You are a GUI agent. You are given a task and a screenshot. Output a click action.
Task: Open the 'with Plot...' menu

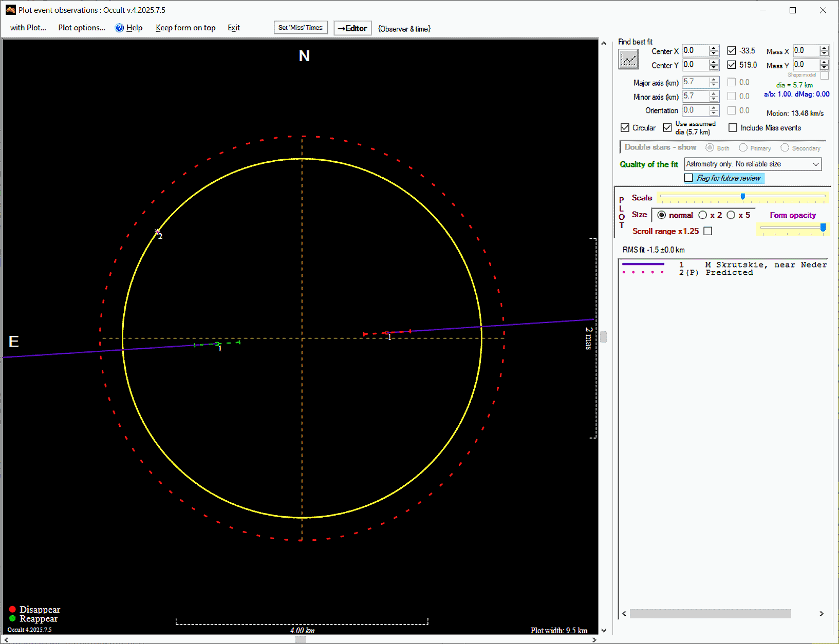28,28
